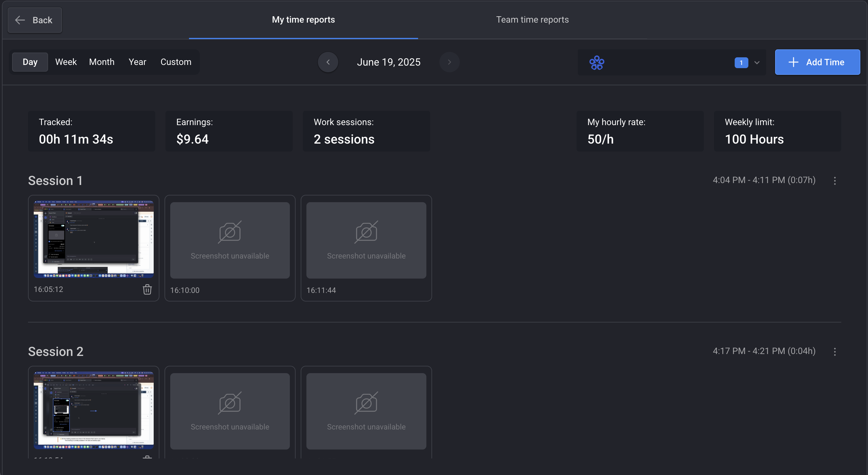Select the Day view option

pos(30,62)
